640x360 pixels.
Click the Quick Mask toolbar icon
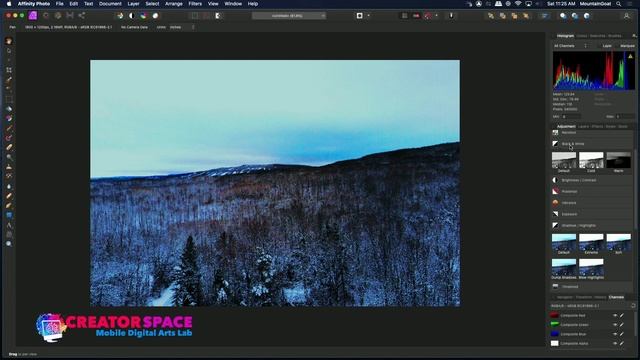pos(360,16)
